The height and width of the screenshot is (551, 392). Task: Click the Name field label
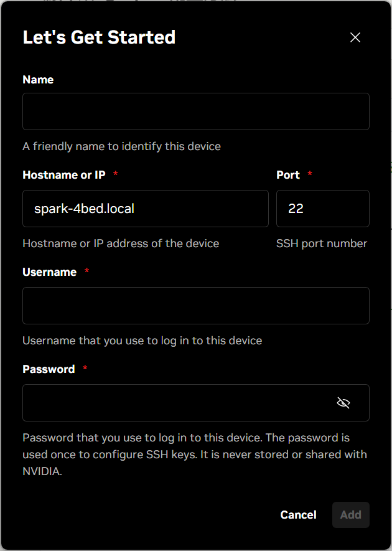coord(38,80)
